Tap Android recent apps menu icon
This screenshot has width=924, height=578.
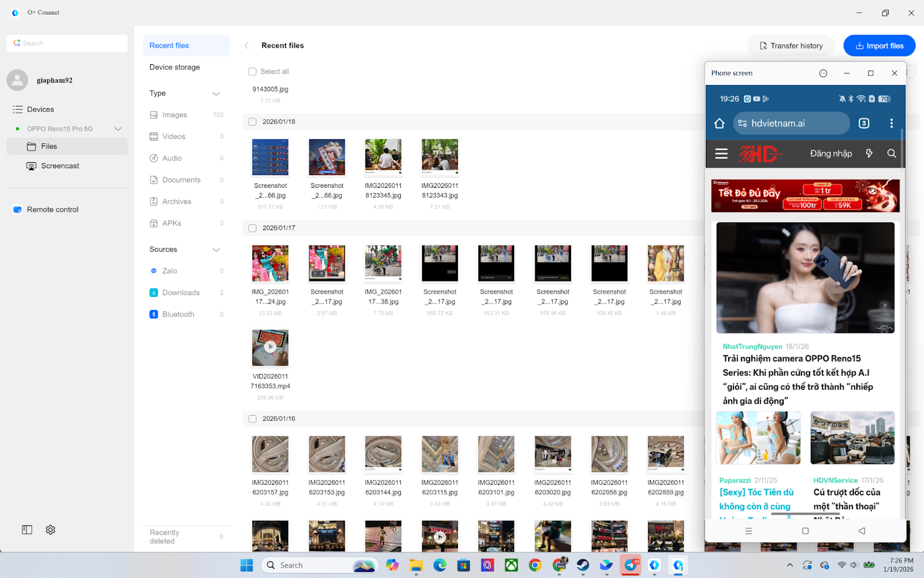[748, 531]
